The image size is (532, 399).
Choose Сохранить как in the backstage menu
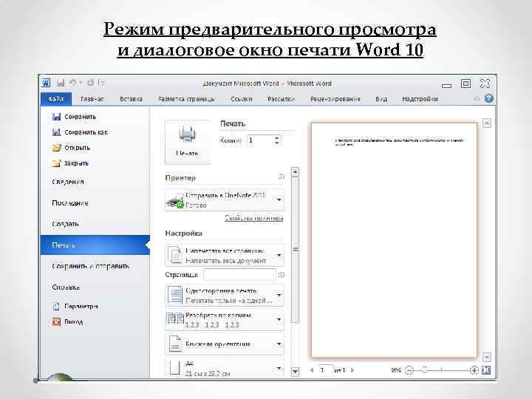[x=80, y=132]
